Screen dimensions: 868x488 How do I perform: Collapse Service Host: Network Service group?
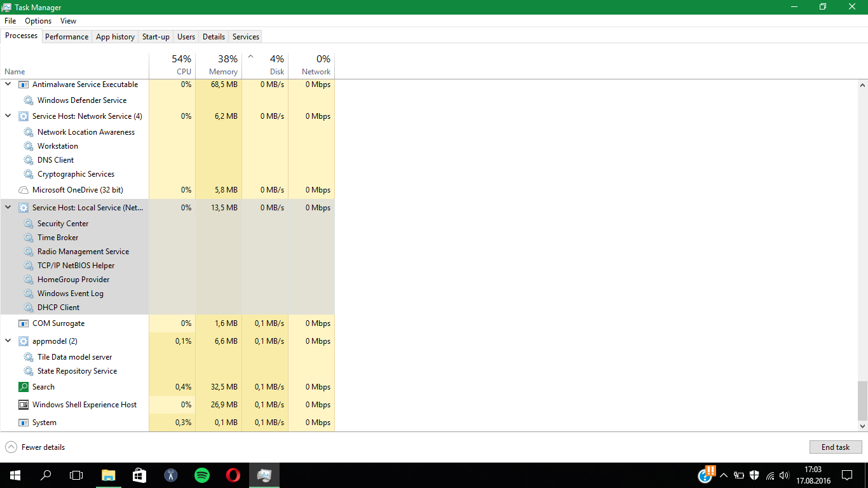(x=8, y=116)
